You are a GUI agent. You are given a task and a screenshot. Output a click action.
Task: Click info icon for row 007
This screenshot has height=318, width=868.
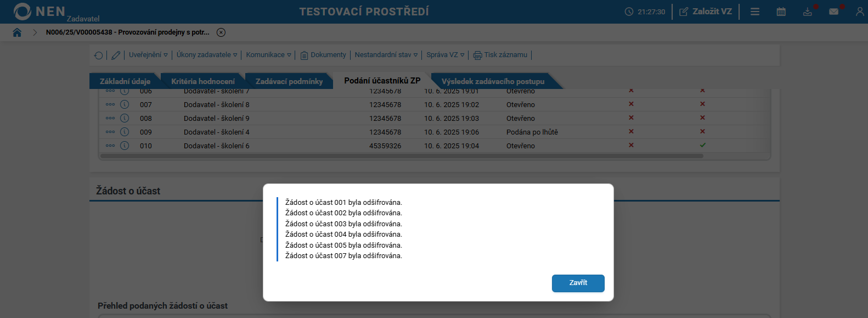pyautogui.click(x=125, y=104)
